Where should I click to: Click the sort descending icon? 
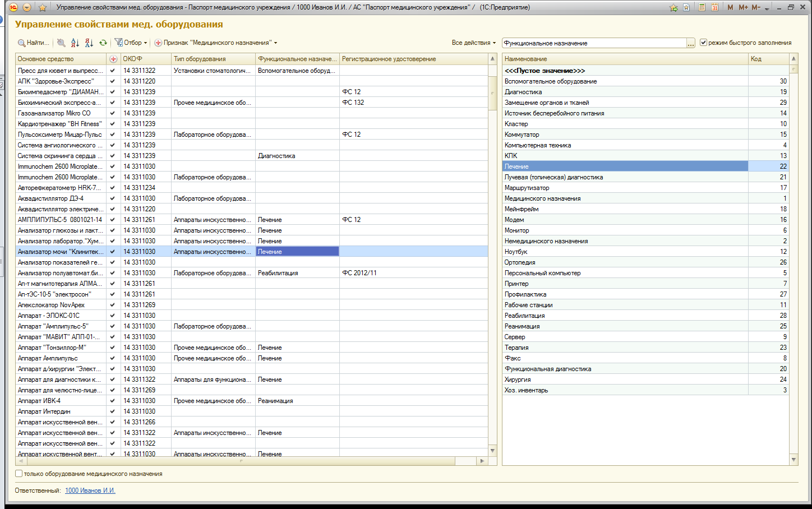89,43
